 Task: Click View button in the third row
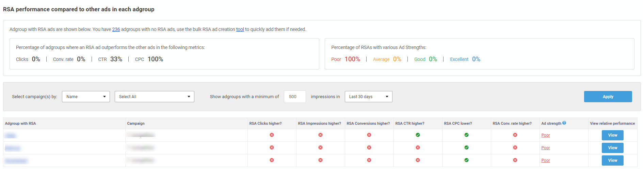612,160
